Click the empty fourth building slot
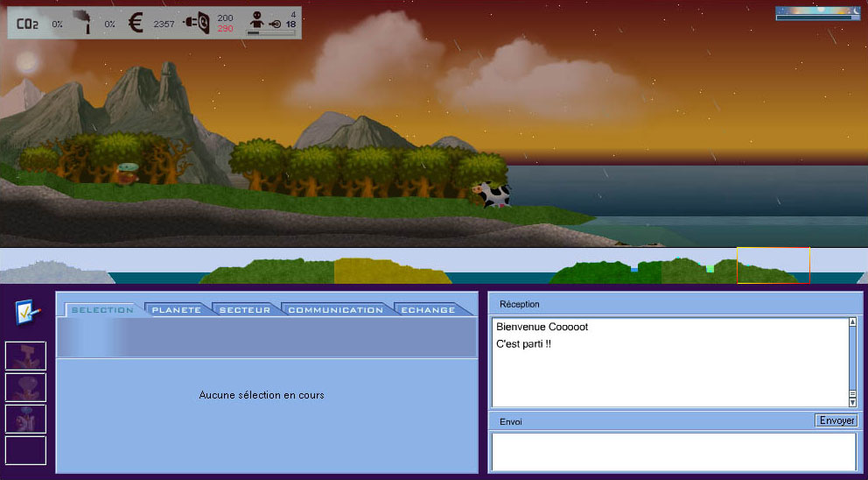 pyautogui.click(x=25, y=450)
